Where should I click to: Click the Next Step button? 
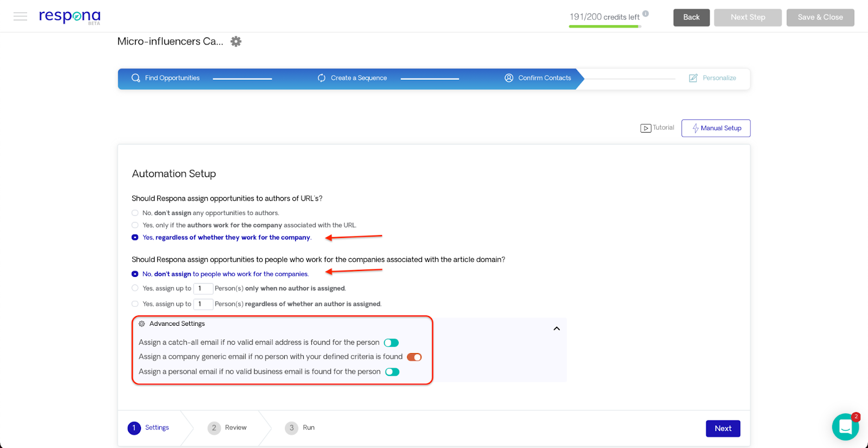point(748,17)
